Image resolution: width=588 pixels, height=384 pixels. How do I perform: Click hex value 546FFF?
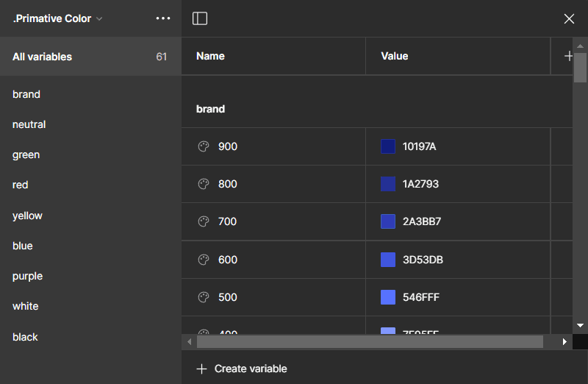420,297
